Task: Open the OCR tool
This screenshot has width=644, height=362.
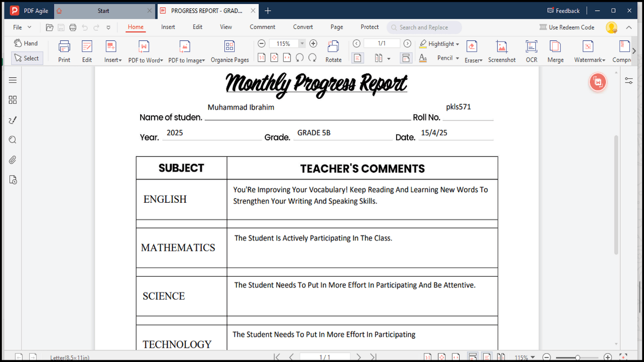Action: click(x=532, y=51)
